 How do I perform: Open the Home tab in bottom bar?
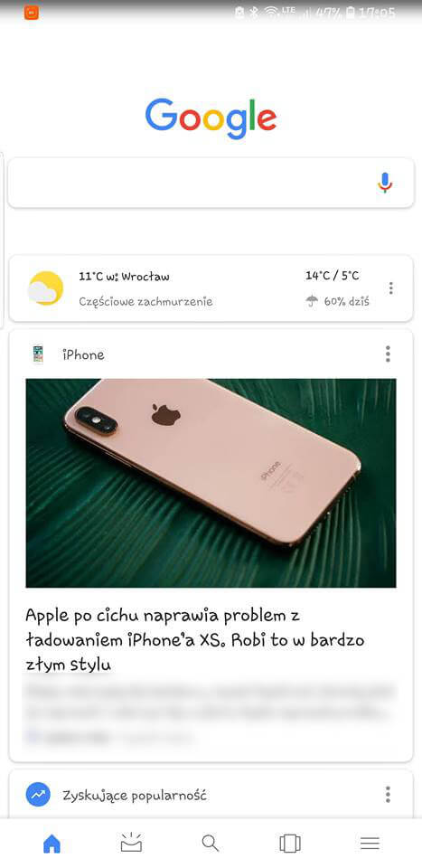(x=52, y=844)
